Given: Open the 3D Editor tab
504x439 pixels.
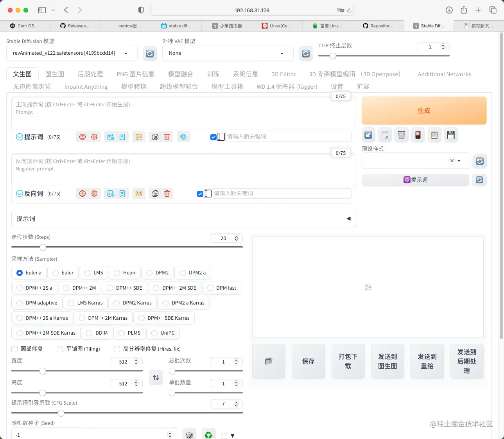Looking at the screenshot, I should coord(283,74).
